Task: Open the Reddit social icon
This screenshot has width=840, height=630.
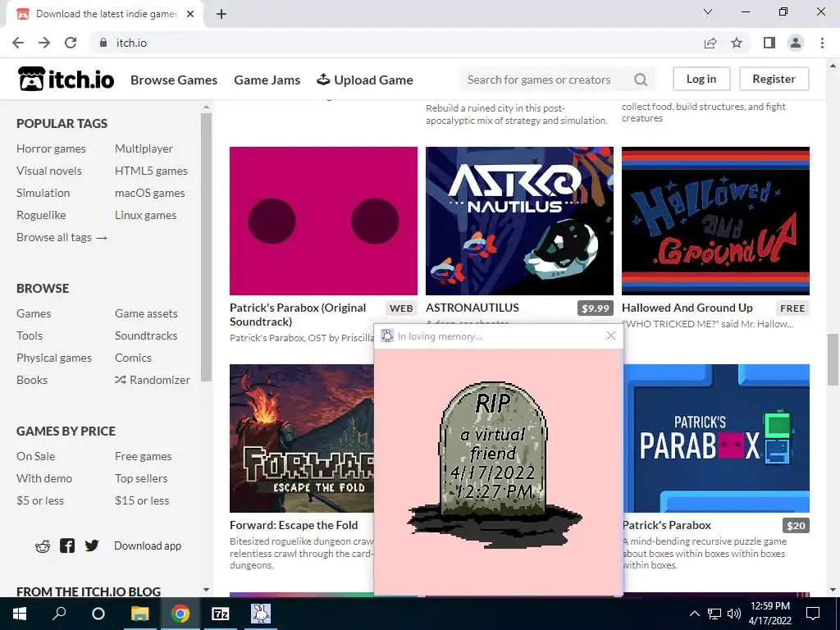Action: 43,546
